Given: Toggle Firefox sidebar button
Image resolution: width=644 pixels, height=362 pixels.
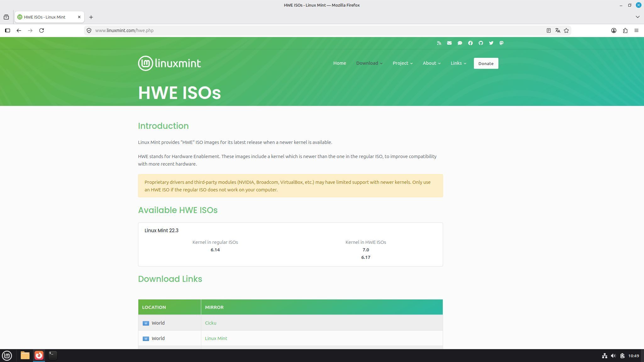Looking at the screenshot, I should pyautogui.click(x=8, y=30).
